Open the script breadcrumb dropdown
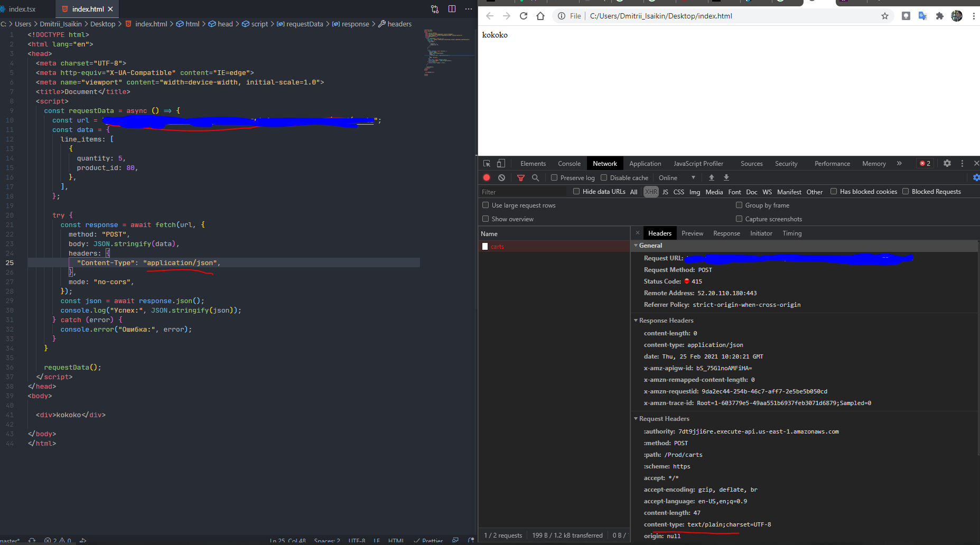Screen dimensions: 980x545 pyautogui.click(x=255, y=24)
